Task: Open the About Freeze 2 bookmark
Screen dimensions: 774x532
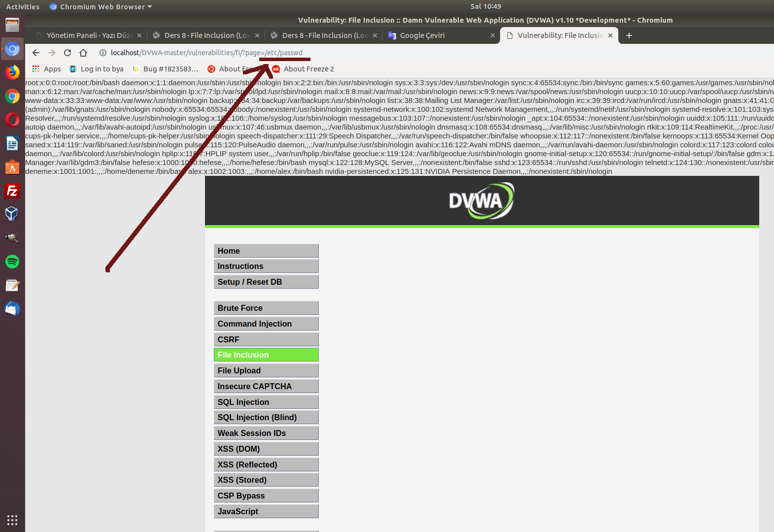Action: tap(303, 69)
